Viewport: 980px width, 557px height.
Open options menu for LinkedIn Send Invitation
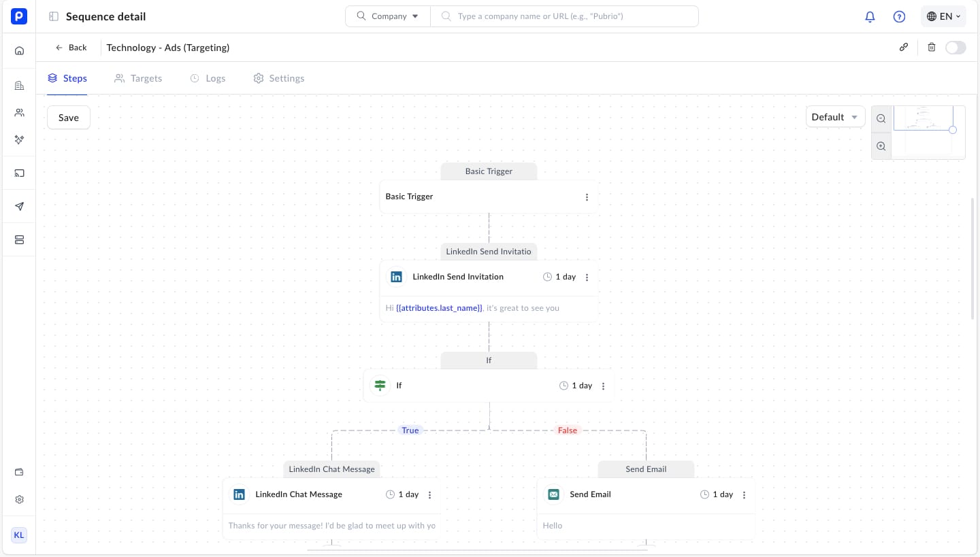[587, 277]
